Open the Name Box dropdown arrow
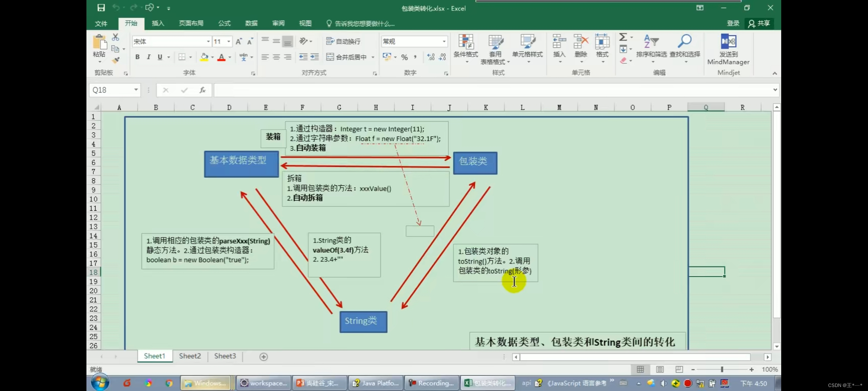 pyautogui.click(x=136, y=90)
